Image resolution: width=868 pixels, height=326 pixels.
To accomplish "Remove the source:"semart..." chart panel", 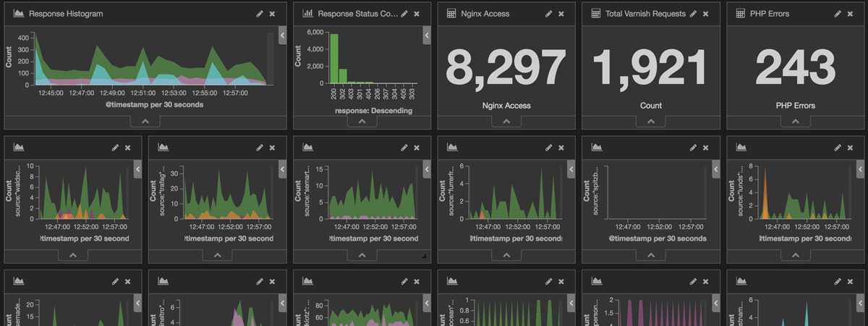I will (x=417, y=148).
